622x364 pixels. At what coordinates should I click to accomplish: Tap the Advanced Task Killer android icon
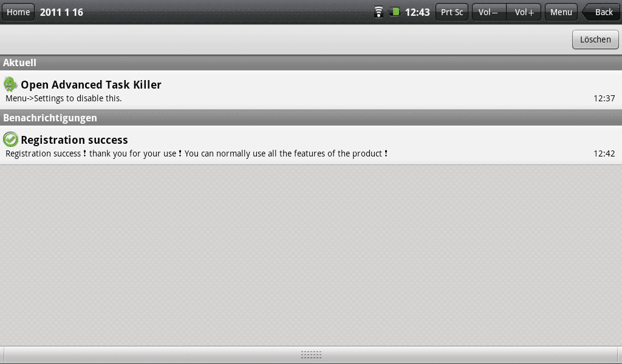click(x=10, y=84)
